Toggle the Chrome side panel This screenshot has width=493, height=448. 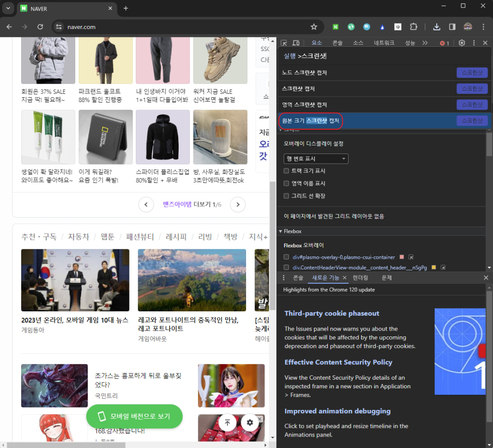pos(452,27)
